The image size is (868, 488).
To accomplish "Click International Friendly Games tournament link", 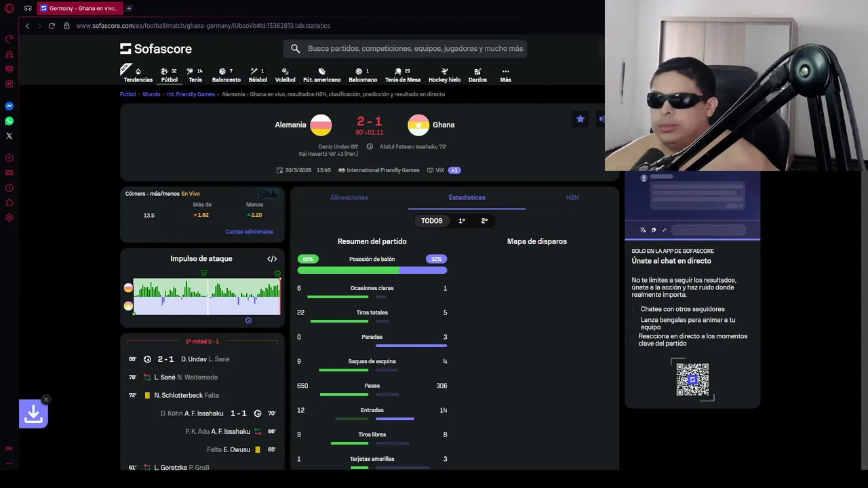I will [x=379, y=170].
